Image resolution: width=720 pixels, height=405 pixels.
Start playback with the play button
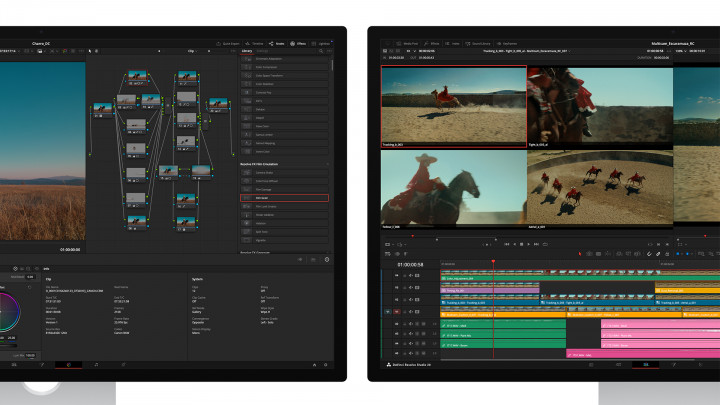coord(529,244)
